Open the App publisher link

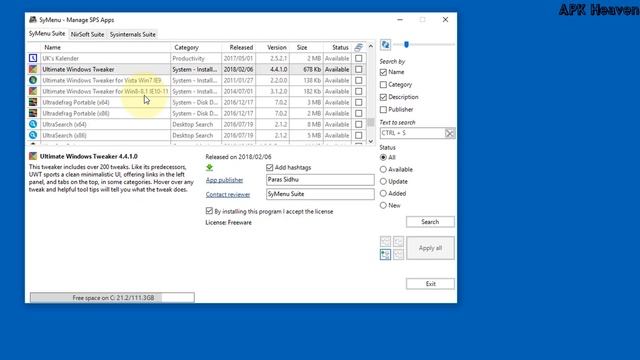tap(224, 180)
